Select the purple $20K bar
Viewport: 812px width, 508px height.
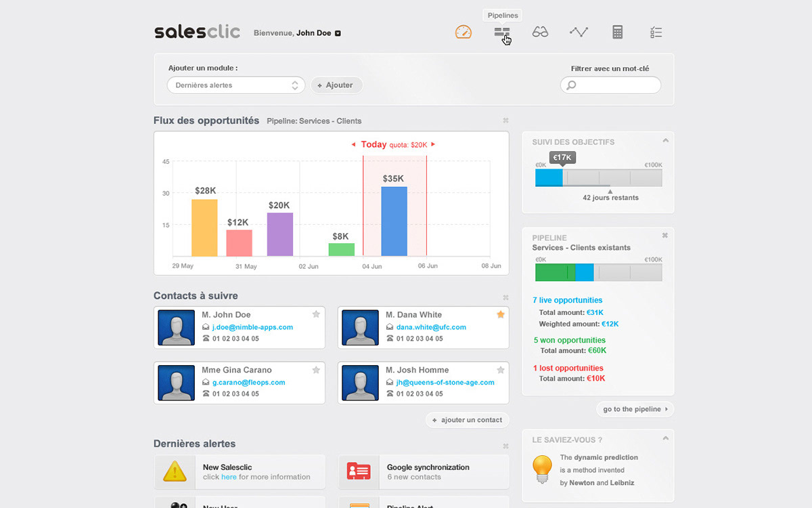pyautogui.click(x=280, y=234)
